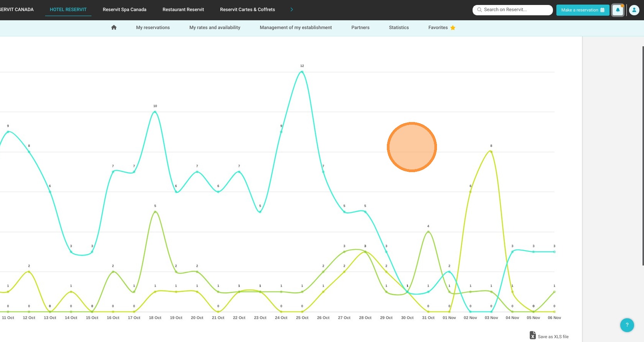The height and width of the screenshot is (342, 644).
Task: Switch to the HOTEL RESERVIT tab
Action: pos(68,10)
